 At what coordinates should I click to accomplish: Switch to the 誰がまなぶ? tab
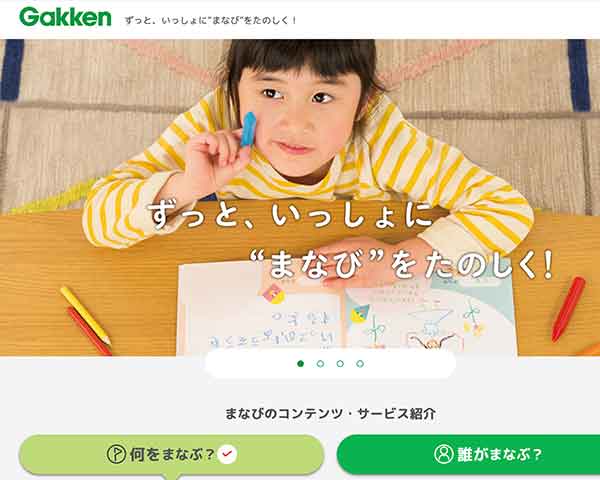(468, 454)
